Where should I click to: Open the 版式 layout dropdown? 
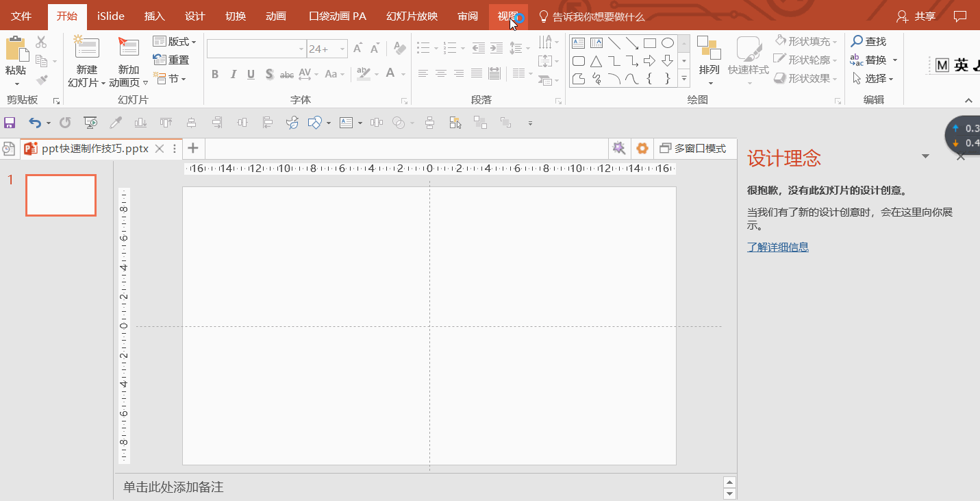pos(175,41)
